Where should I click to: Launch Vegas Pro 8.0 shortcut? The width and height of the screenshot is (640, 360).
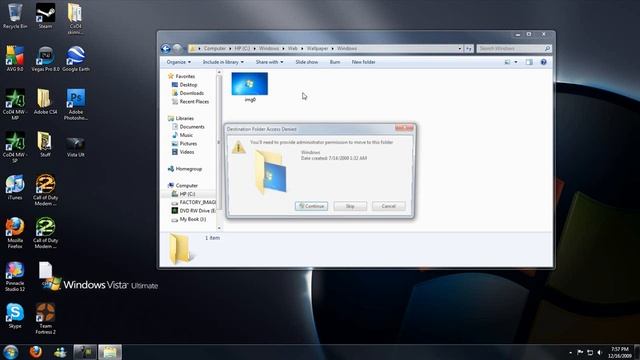(x=45, y=59)
